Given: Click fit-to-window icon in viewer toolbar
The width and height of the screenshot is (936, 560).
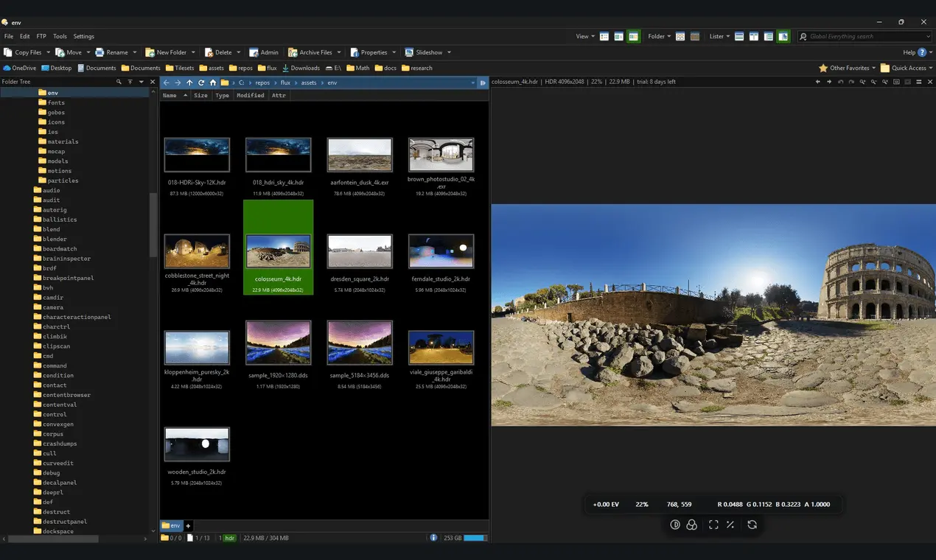Looking at the screenshot, I should coord(713,525).
